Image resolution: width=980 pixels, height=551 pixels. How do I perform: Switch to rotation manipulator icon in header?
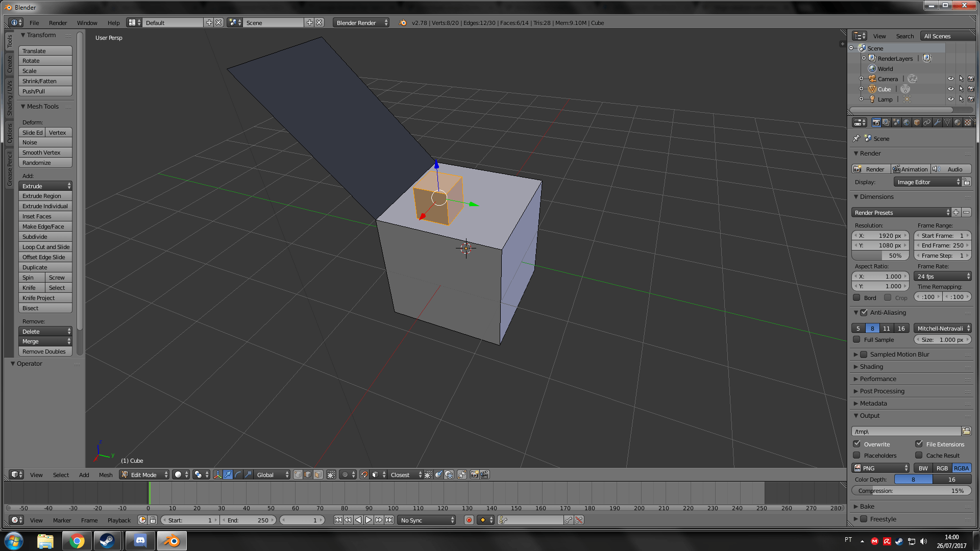coord(238,474)
